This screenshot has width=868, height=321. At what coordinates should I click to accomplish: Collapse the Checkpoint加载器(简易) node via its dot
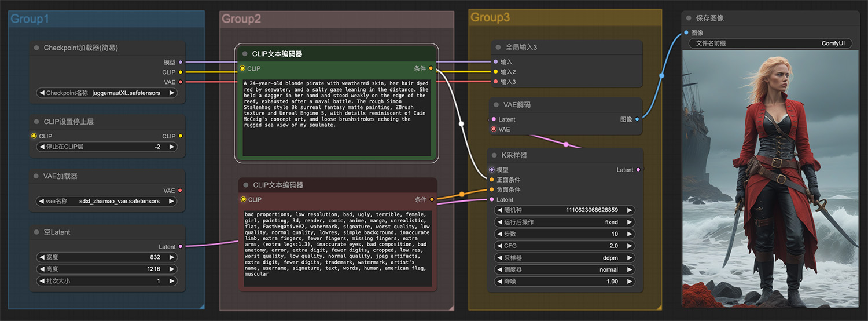[37, 48]
